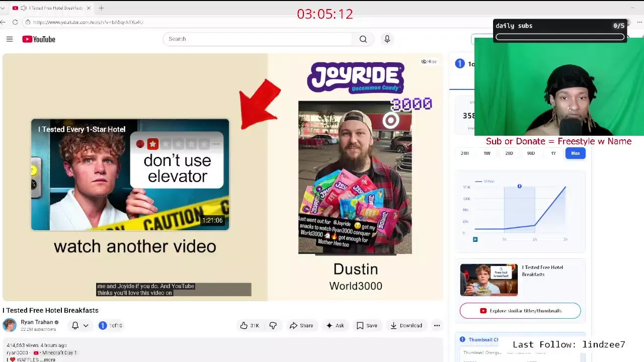644x362 pixels.
Task: Select the Max time range
Action: 576,153
